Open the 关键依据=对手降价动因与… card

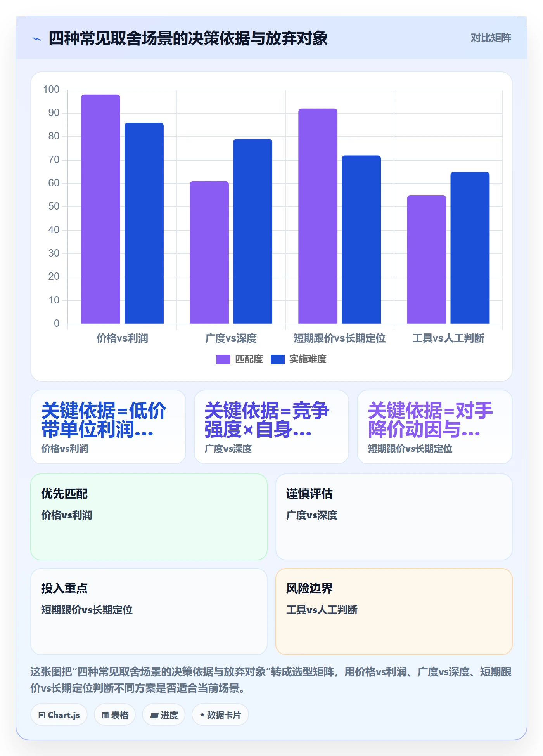435,427
